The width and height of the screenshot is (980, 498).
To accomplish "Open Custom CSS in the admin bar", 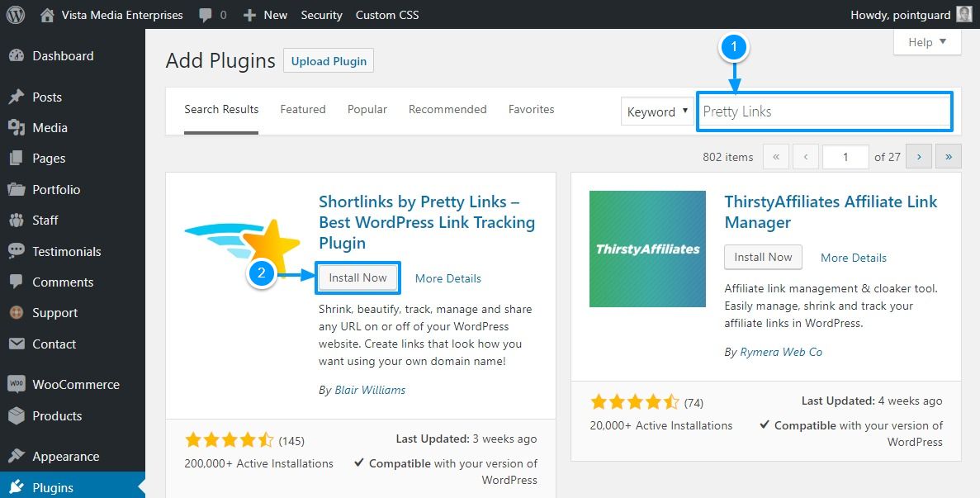I will tap(387, 15).
